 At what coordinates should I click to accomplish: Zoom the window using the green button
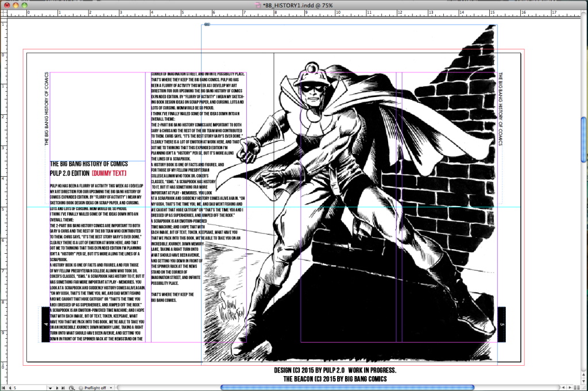(24, 5)
